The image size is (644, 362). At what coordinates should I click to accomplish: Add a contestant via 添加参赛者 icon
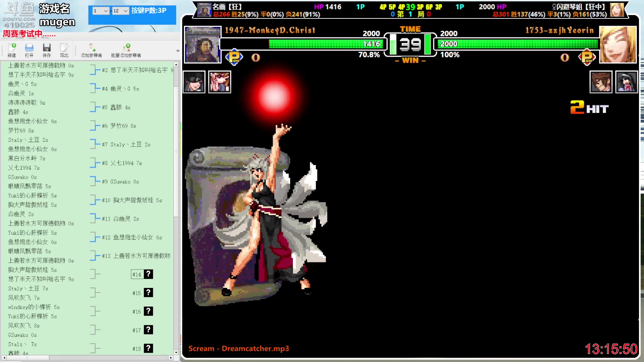[x=91, y=50]
